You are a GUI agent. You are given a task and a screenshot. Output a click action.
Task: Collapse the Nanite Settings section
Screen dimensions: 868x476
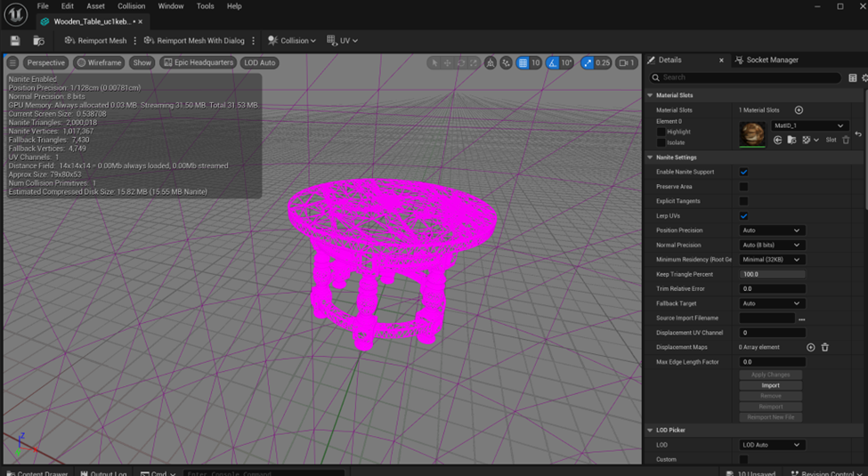pos(650,157)
